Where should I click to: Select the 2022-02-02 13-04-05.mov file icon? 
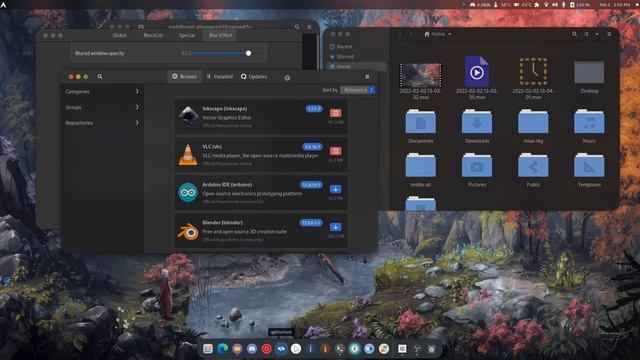point(533,71)
